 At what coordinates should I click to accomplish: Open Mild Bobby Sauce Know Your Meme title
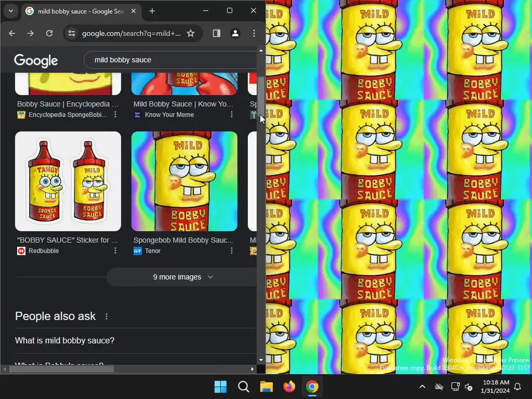183,104
